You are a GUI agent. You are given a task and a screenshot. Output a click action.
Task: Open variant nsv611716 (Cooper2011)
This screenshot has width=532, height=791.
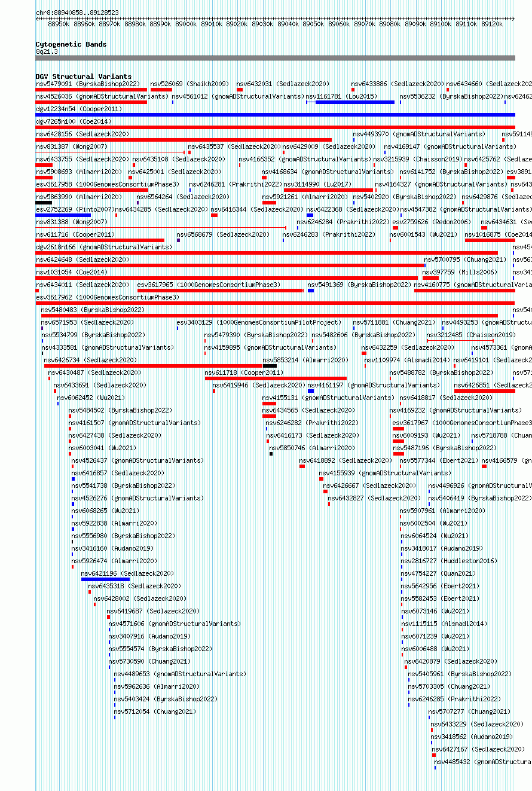coord(75,235)
